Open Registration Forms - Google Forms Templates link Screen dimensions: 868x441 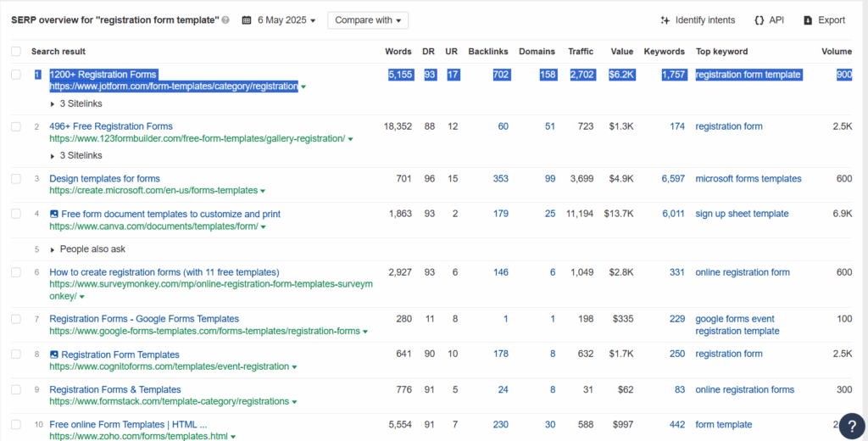point(144,319)
